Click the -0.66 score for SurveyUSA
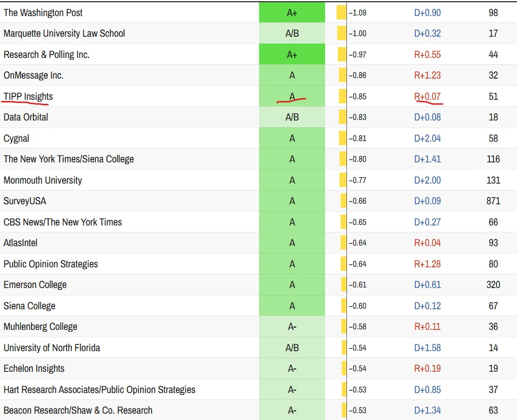517x420 pixels. [x=357, y=201]
